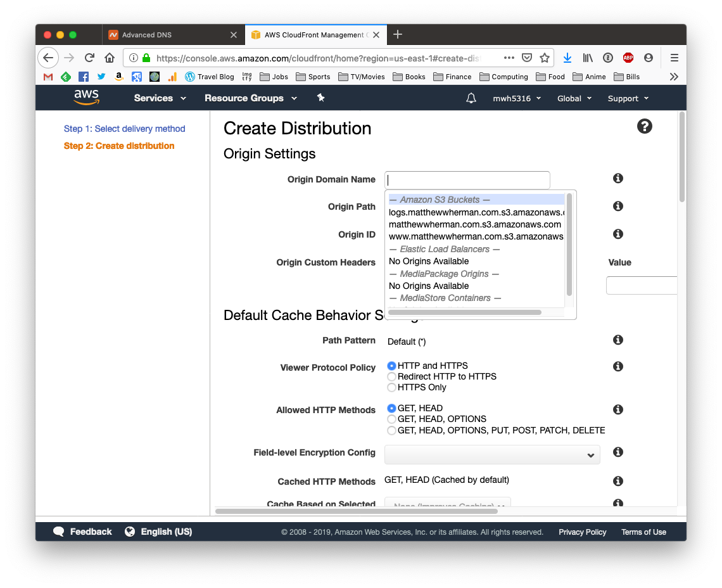
Task: Show info for Path Pattern
Action: 618,340
